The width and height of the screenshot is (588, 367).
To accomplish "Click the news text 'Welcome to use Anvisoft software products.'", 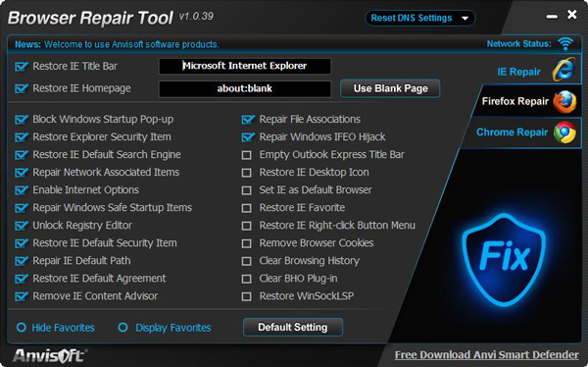I will [x=131, y=44].
